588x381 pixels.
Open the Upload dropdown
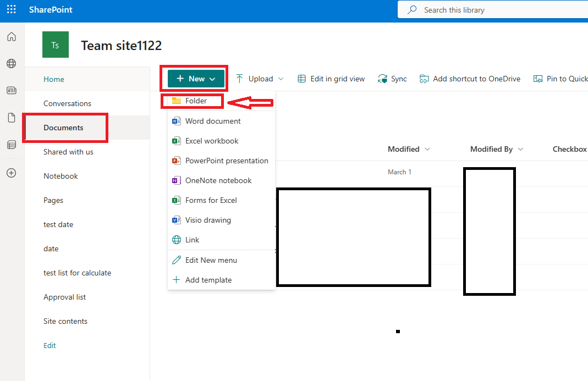point(260,79)
